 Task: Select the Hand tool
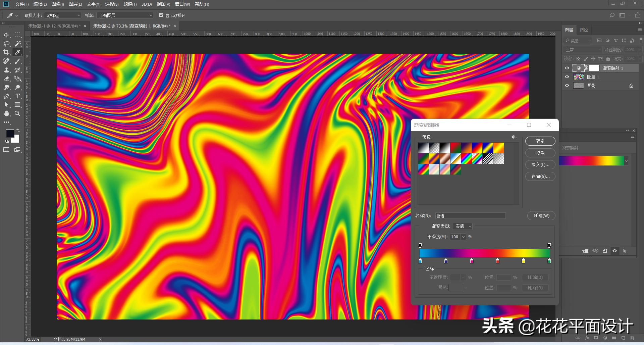pos(6,114)
